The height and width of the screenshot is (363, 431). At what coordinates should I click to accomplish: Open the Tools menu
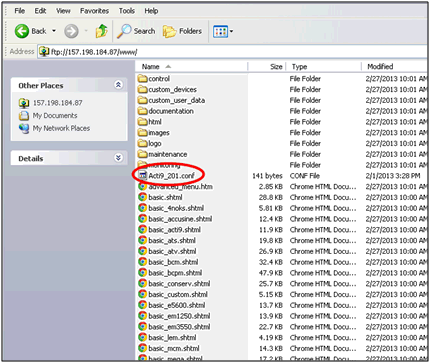127,11
